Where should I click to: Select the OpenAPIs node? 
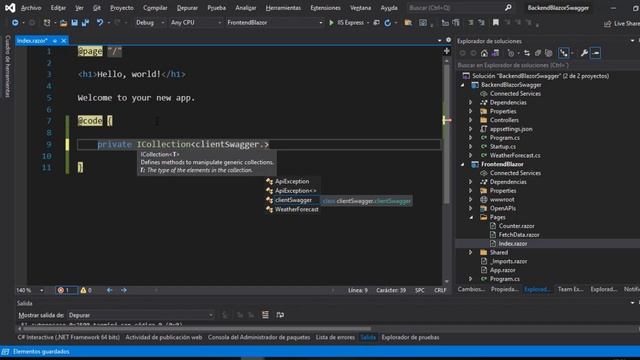(x=502, y=208)
